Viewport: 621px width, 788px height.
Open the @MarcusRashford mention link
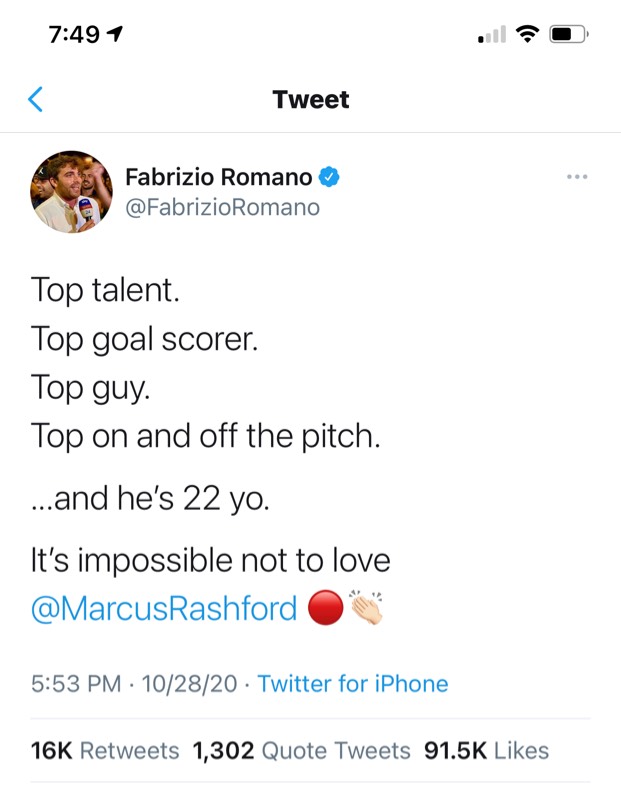[x=164, y=608]
